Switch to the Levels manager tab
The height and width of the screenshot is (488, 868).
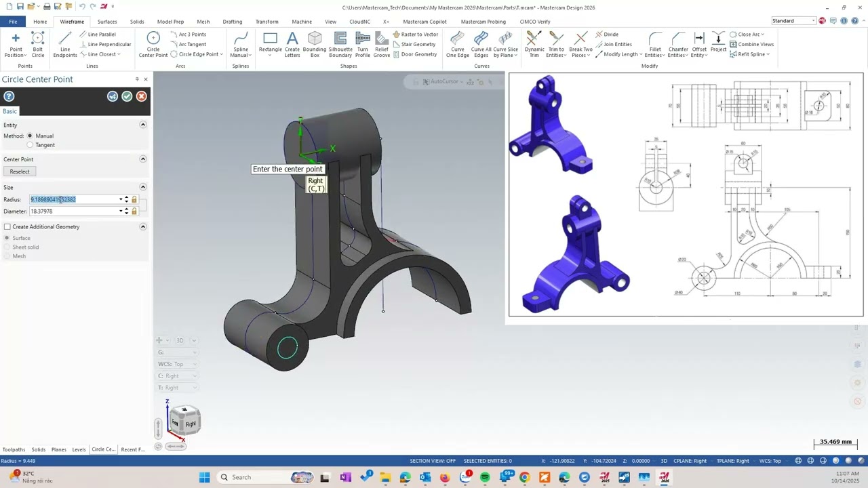pyautogui.click(x=79, y=449)
